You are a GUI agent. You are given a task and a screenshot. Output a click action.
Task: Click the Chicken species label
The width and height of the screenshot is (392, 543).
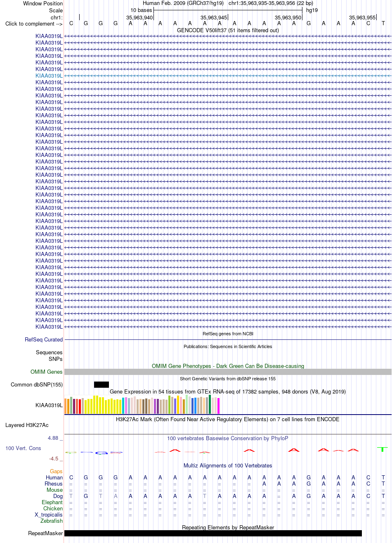point(53,508)
